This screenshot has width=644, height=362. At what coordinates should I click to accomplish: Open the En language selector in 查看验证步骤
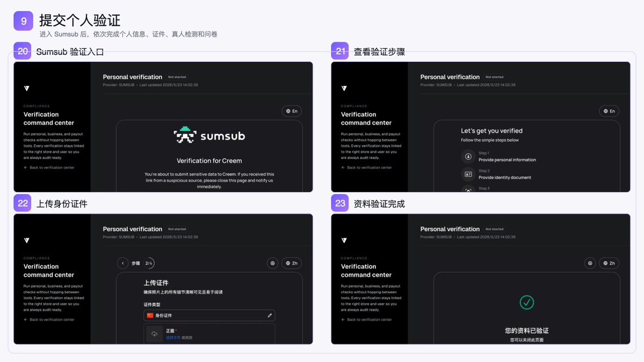(x=609, y=111)
